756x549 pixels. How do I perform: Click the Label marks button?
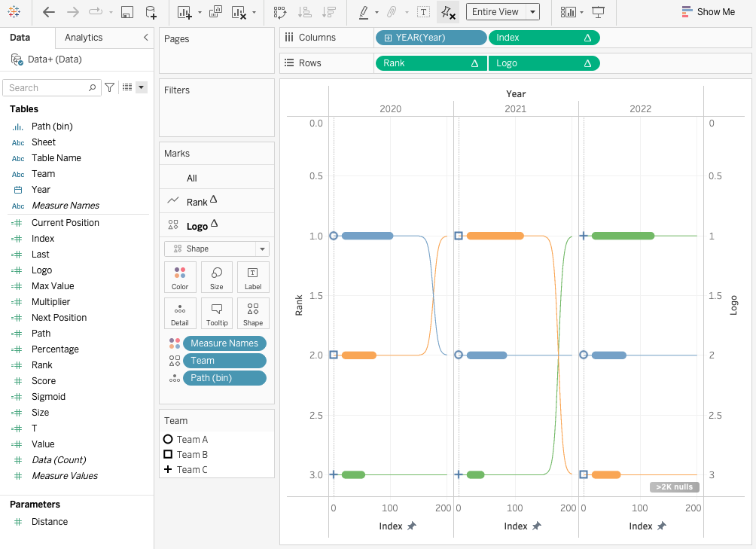pos(253,277)
